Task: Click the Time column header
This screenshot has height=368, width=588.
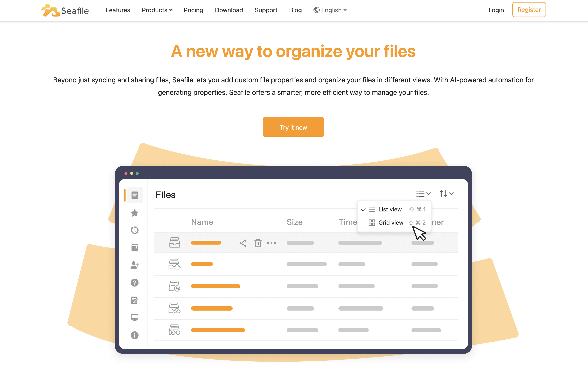Action: [x=348, y=222]
